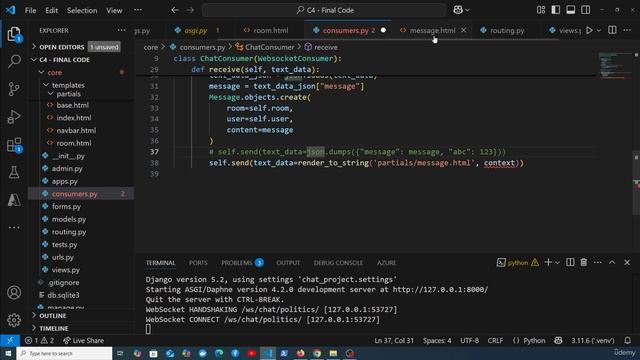Viewport: 640px width, 360px height.
Task: Open navbar.html in the explorer
Action: 81,130
